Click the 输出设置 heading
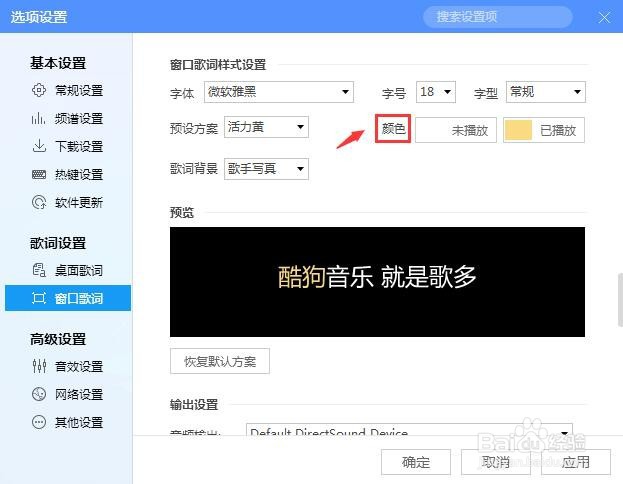The height and width of the screenshot is (484, 623). tap(194, 405)
